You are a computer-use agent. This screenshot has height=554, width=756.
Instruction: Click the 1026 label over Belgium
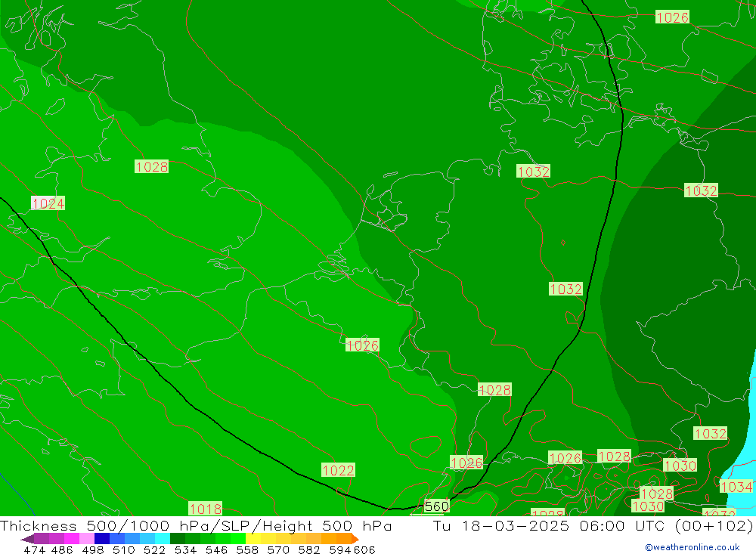tap(362, 345)
